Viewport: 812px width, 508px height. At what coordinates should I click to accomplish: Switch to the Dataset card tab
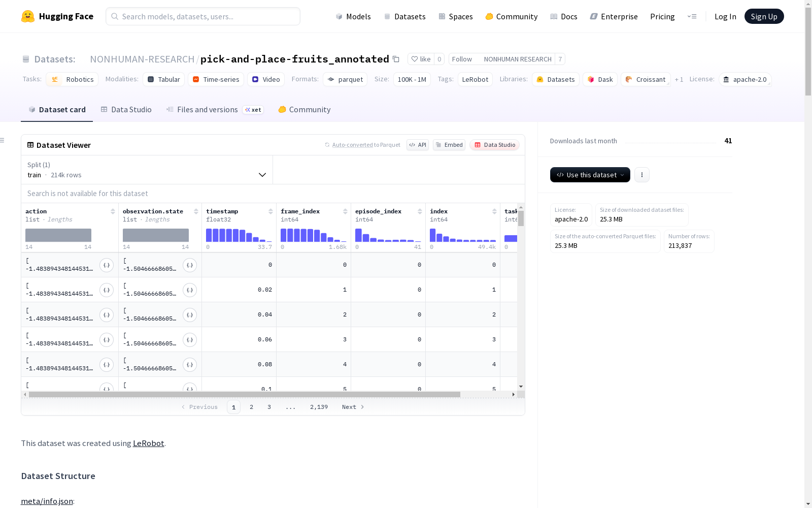tap(57, 110)
